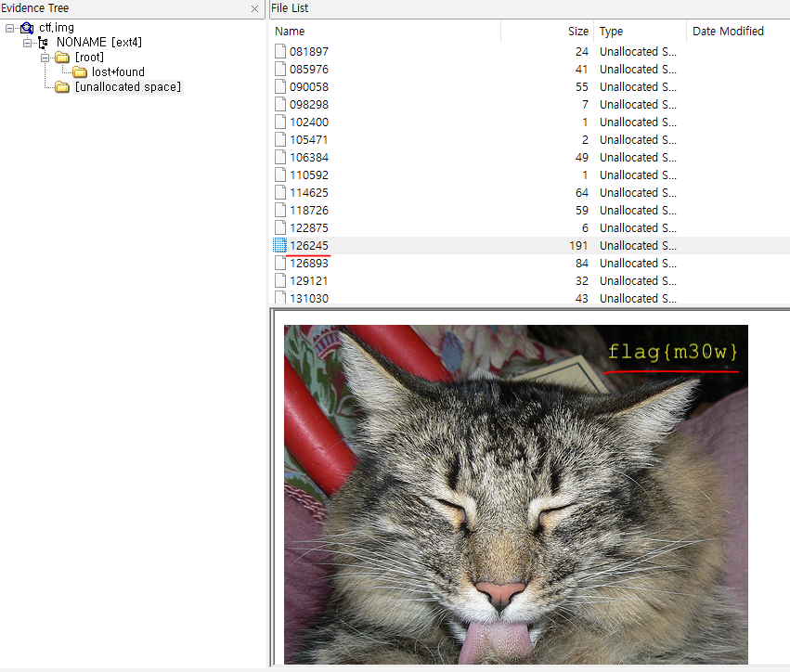Click size value 191 for file 126245
This screenshot has width=790, height=672.
click(578, 246)
